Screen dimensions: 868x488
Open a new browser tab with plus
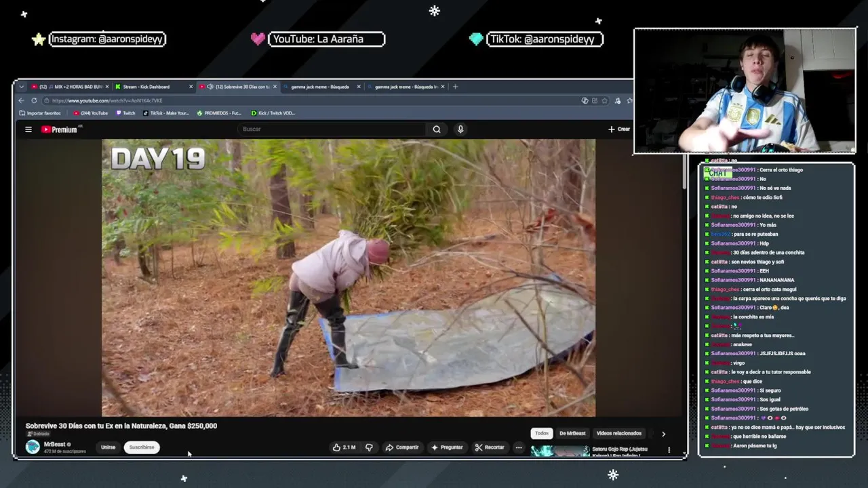click(455, 87)
